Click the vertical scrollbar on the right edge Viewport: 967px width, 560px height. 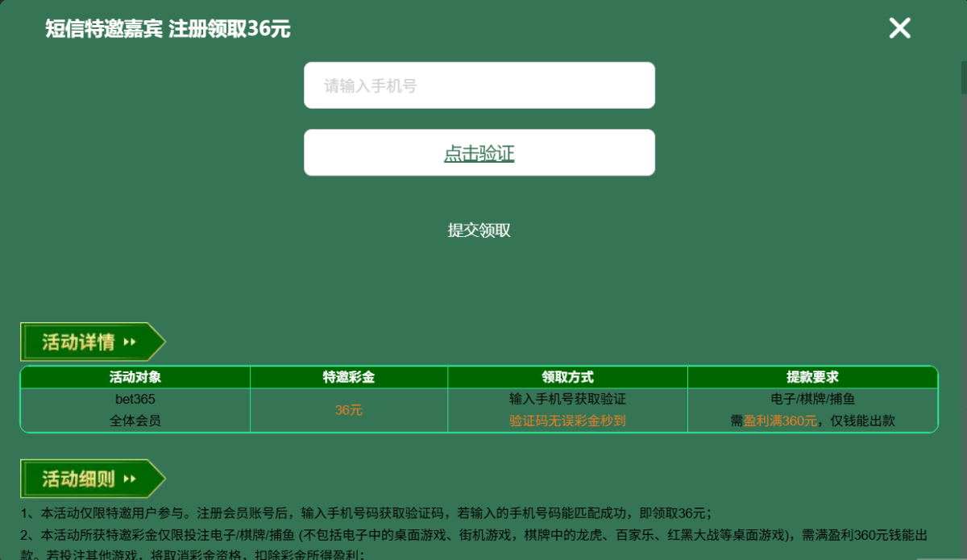click(x=963, y=78)
